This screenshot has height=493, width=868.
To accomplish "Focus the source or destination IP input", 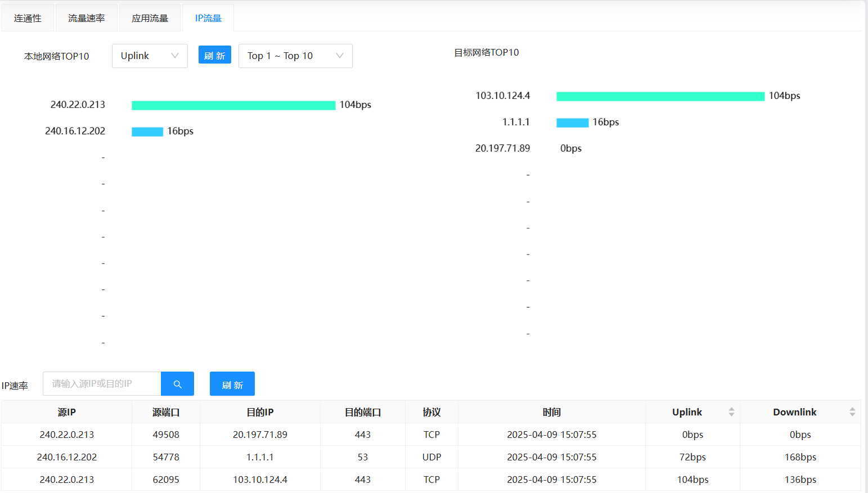I will pos(102,384).
